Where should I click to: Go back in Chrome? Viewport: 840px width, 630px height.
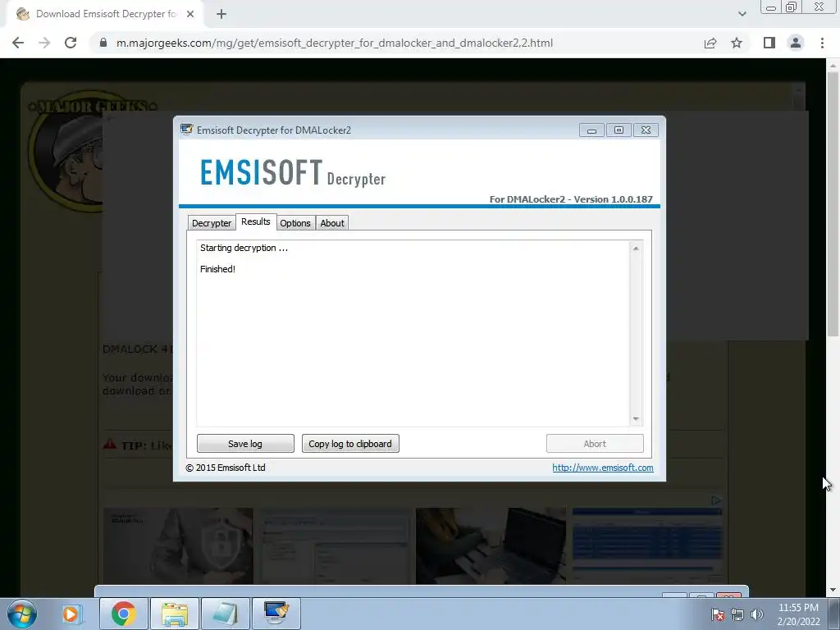click(18, 43)
